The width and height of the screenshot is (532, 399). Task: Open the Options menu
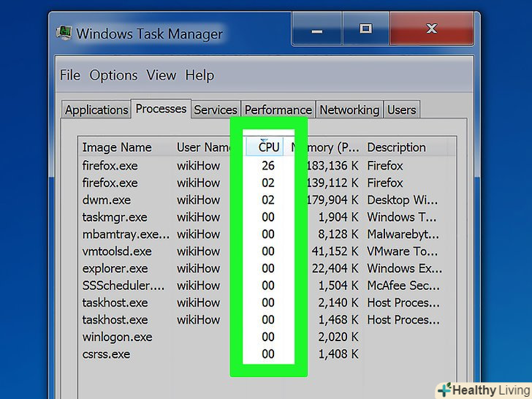tap(113, 75)
